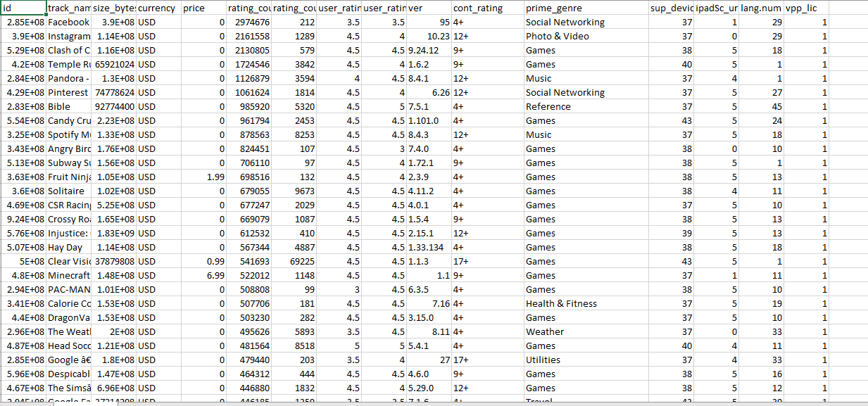Click the 'Bible' track name cell
This screenshot has height=406, width=868.
tap(69, 107)
